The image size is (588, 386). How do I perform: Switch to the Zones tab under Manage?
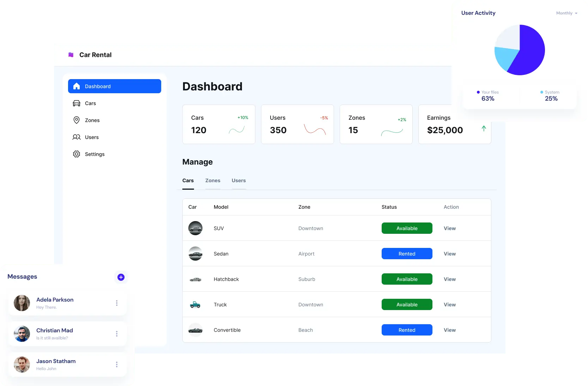pyautogui.click(x=213, y=180)
